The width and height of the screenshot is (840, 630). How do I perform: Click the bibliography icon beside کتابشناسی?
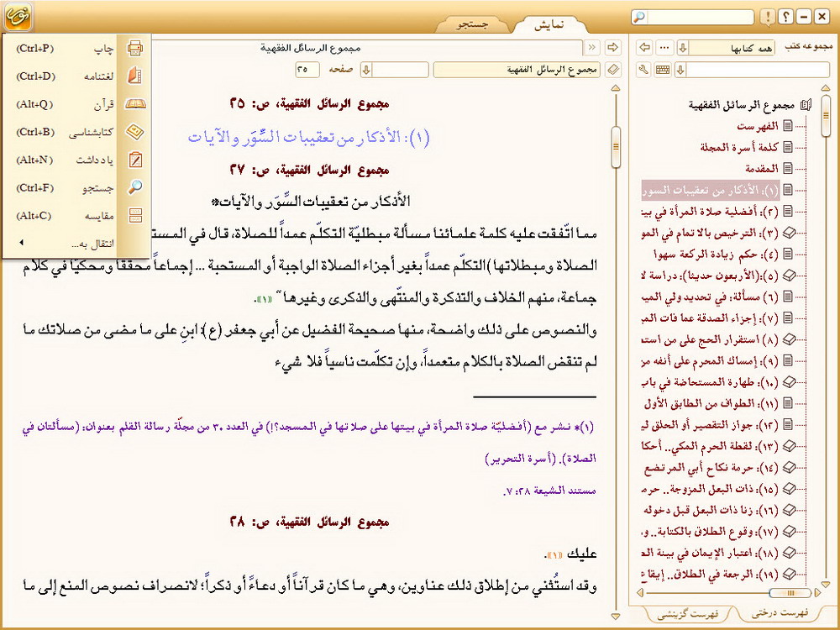[x=135, y=131]
